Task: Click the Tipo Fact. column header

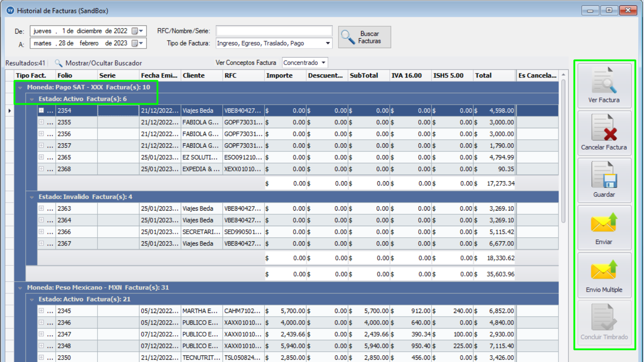Action: click(35, 76)
